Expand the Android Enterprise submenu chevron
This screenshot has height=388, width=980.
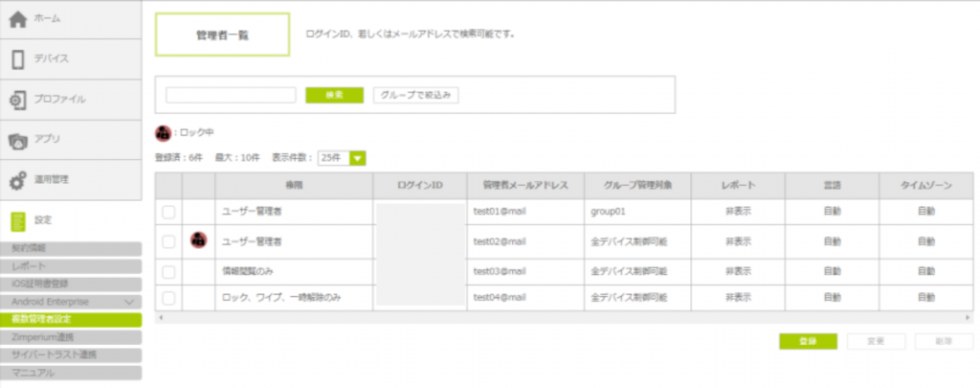coord(129,301)
